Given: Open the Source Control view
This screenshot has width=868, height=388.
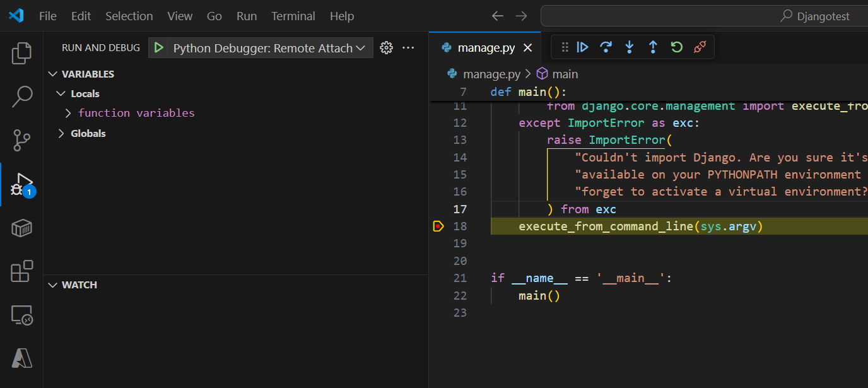Looking at the screenshot, I should point(21,140).
